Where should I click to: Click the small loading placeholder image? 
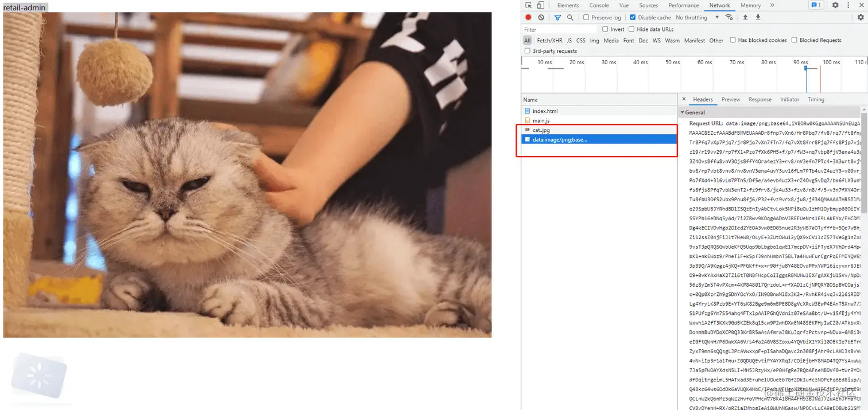40,376
